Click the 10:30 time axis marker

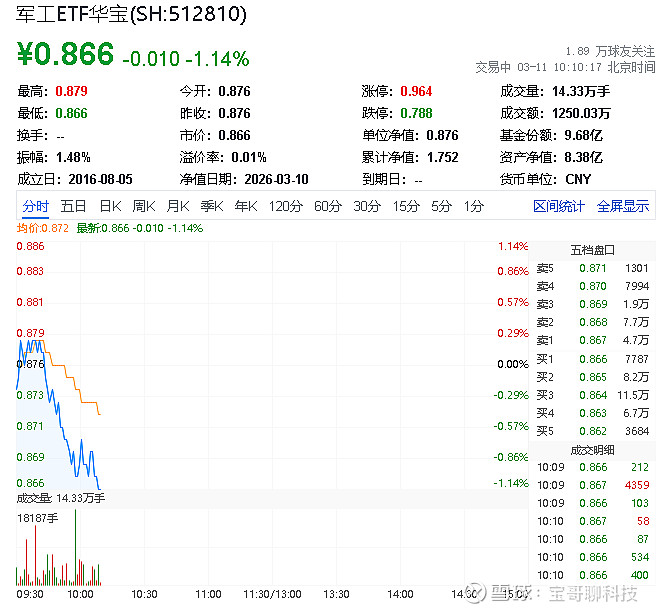144,594
